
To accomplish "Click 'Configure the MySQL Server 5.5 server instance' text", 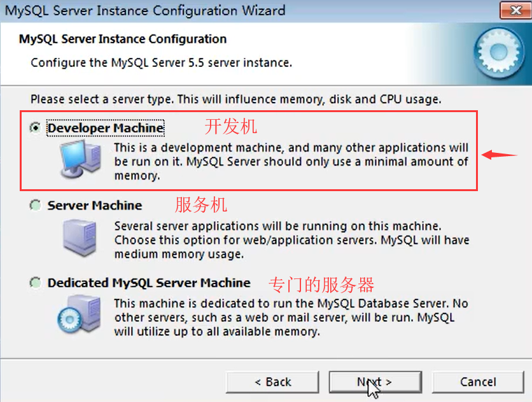I will (161, 63).
